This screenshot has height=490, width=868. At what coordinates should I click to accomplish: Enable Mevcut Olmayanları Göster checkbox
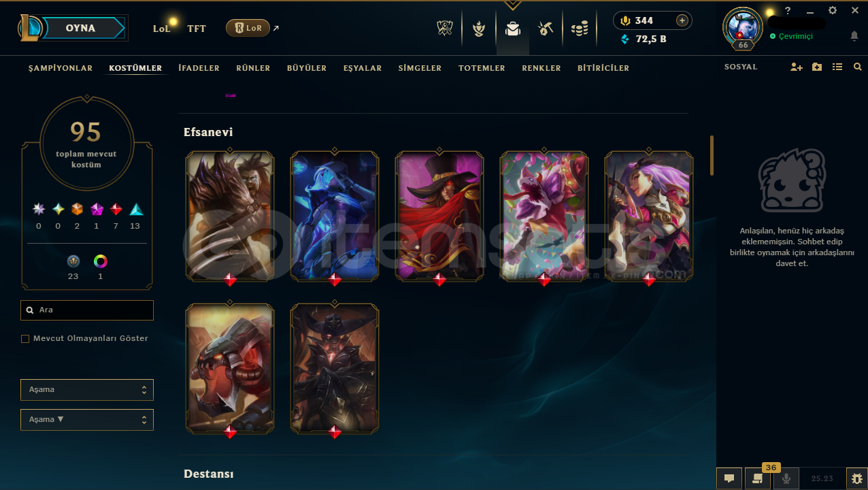tap(25, 338)
